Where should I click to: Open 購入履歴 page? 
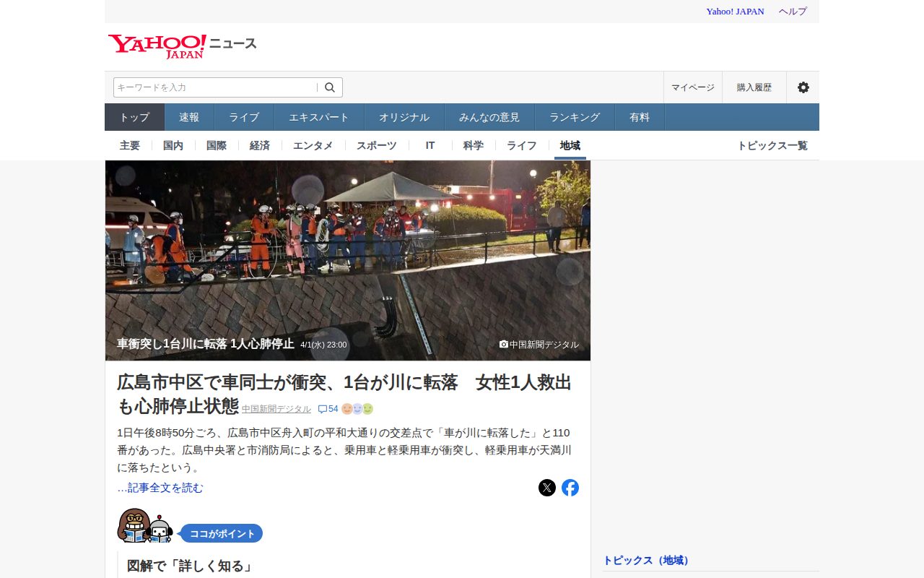(754, 87)
